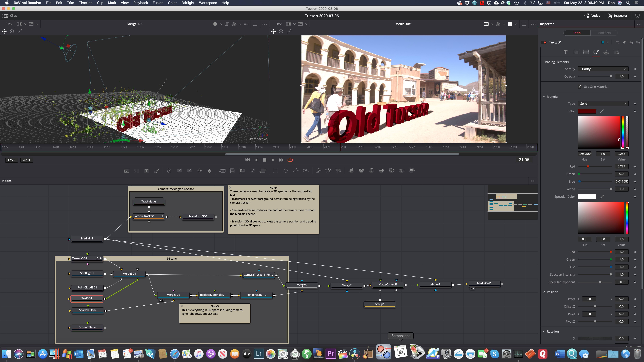Toggle the keyframe diamond next to Sort By
The image size is (644, 362).
pos(635,69)
